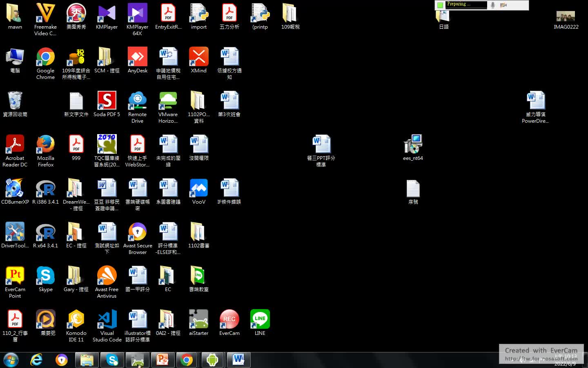Open the IMAG0222 image thumbnail
This screenshot has width=588, height=368.
(x=566, y=20)
